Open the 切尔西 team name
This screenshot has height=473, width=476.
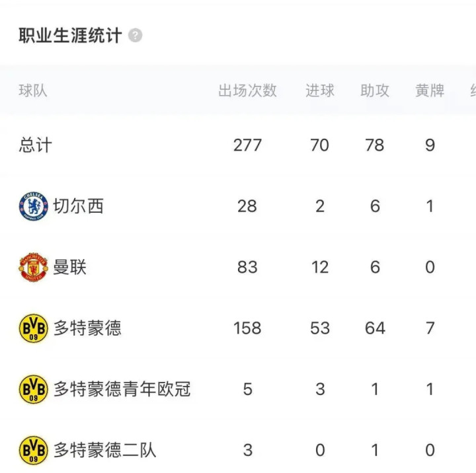(78, 206)
